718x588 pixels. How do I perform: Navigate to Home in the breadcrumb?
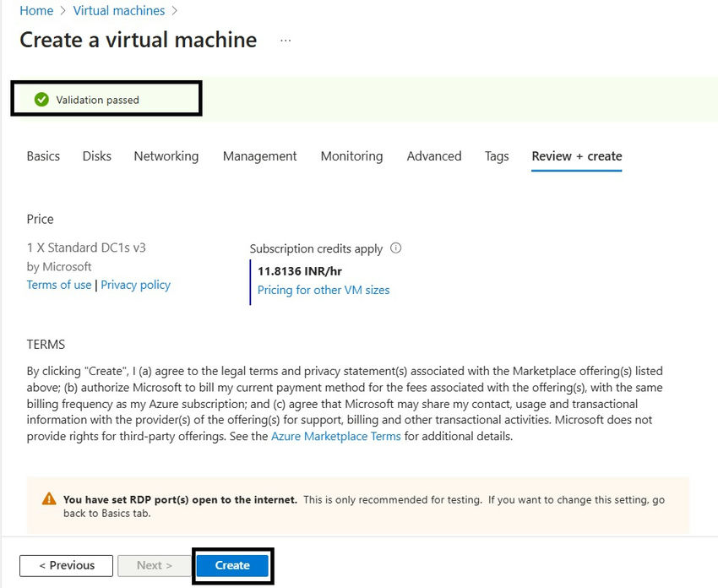tap(36, 11)
